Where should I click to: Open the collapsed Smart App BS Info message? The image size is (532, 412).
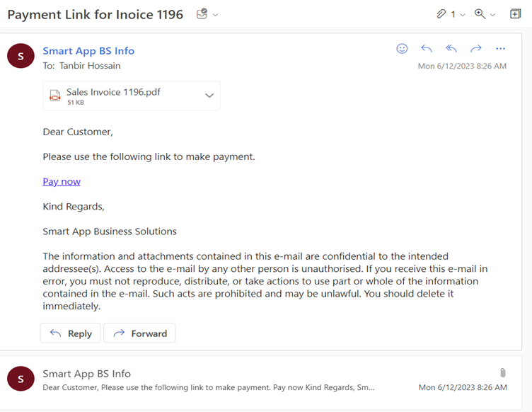pos(212,380)
